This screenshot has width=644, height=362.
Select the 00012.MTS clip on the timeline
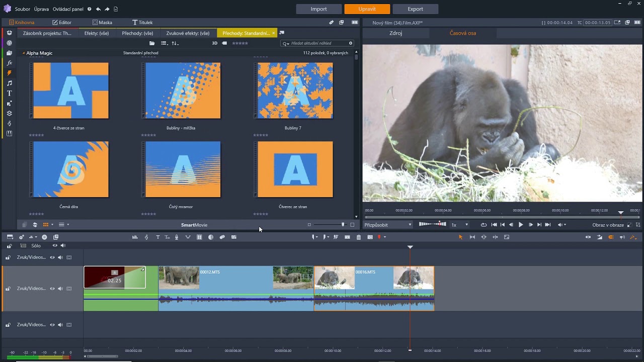236,288
